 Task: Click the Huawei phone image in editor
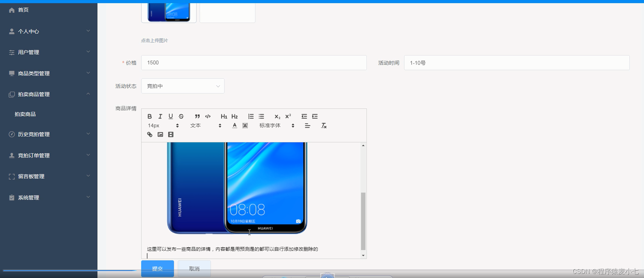237,188
